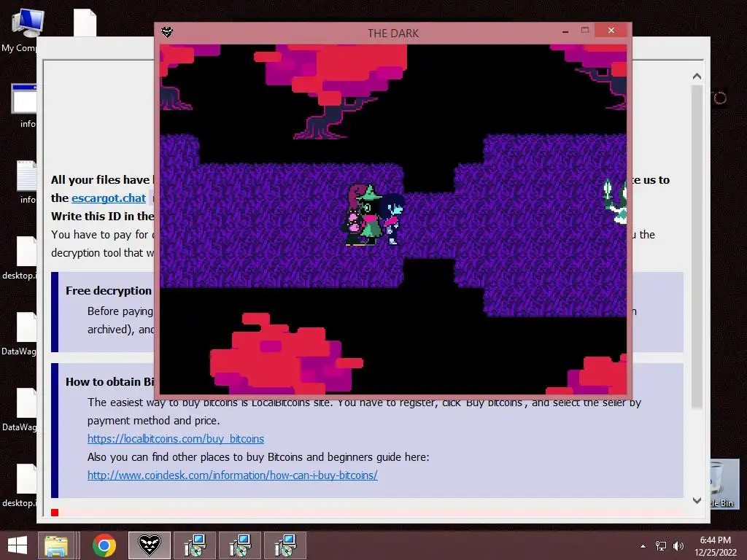This screenshot has height=560, width=747.
Task: Open the localbitcoins.com/buy_bitcoins link
Action: coord(175,438)
